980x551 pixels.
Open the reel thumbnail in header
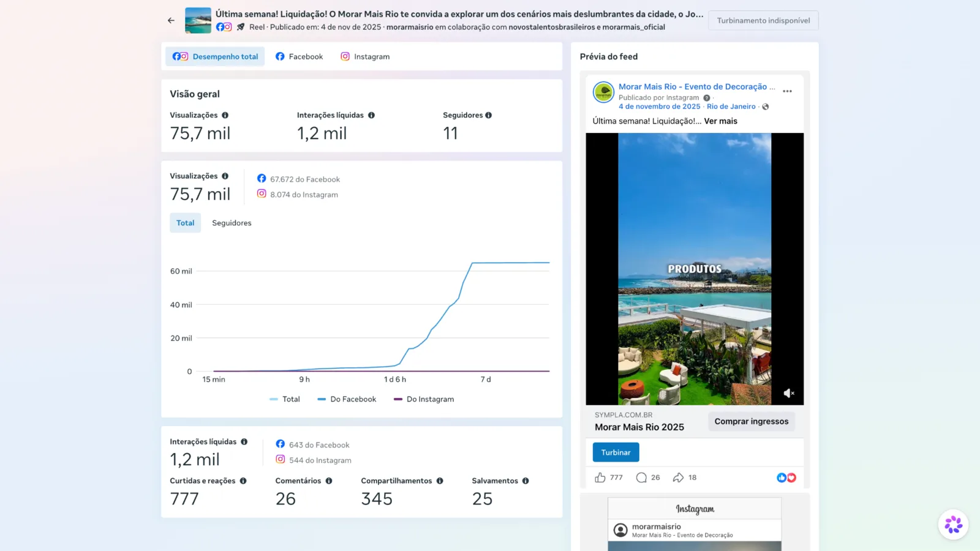[x=198, y=20]
